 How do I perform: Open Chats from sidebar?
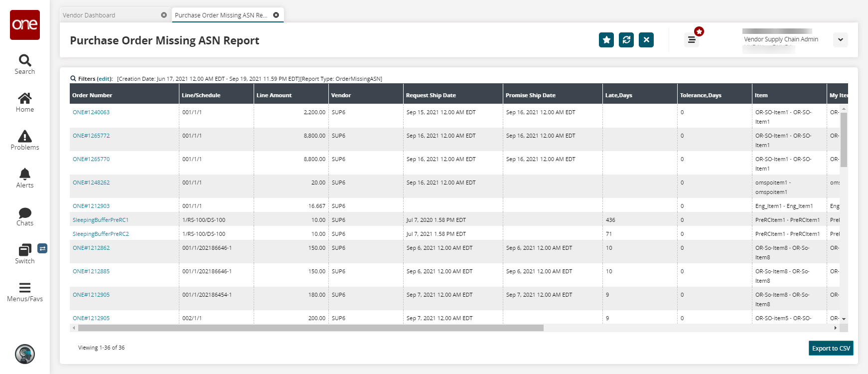coord(25,216)
